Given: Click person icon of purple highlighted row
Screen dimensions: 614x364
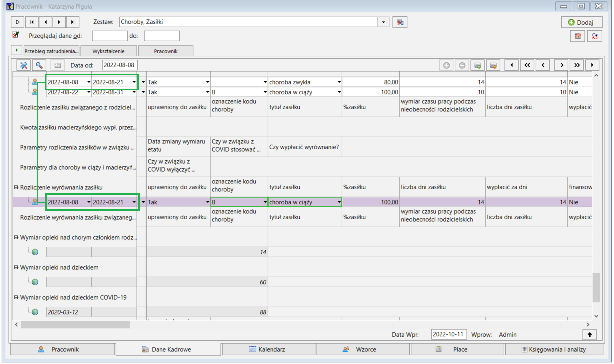Looking at the screenshot, I should 35,202.
